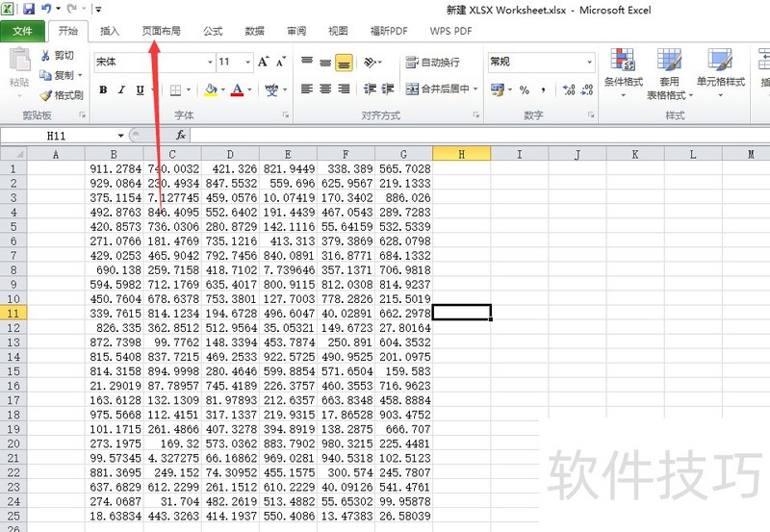This screenshot has height=532, width=770.
Task: Select the Format Painter brush
Action: [45, 95]
